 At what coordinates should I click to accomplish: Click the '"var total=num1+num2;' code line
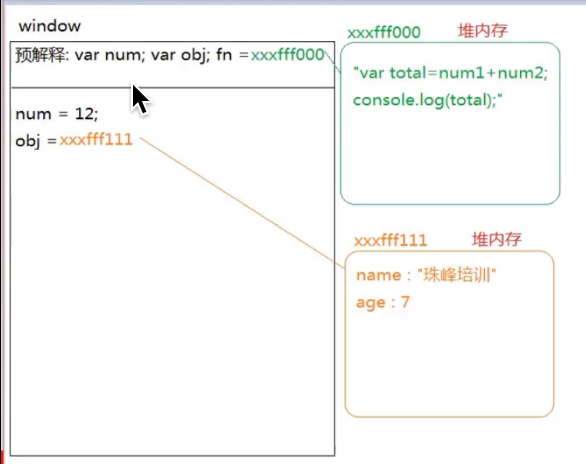450,73
